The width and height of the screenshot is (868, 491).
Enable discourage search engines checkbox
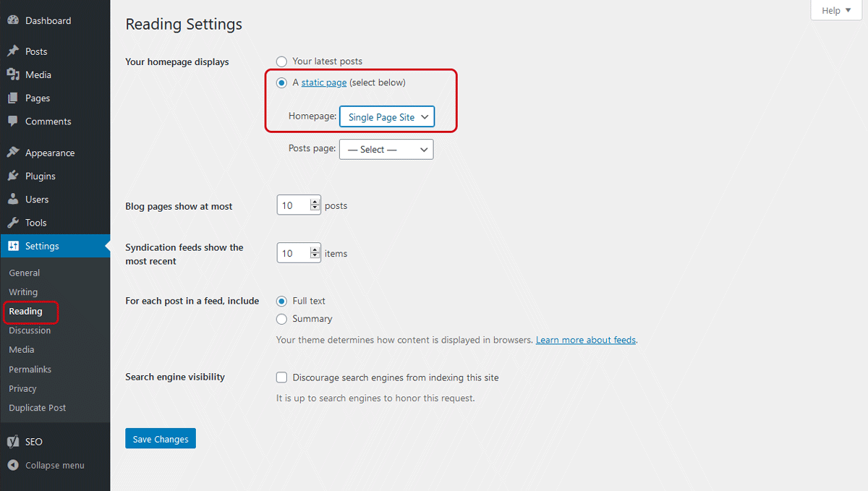(281, 377)
